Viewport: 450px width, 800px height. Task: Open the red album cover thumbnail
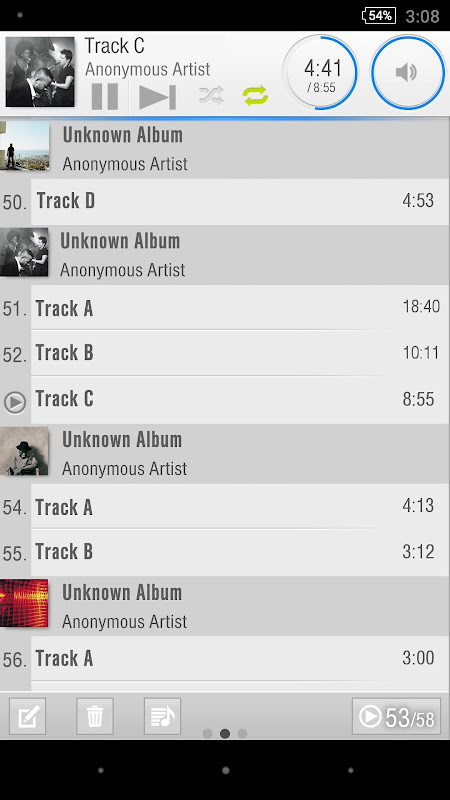coord(24,603)
